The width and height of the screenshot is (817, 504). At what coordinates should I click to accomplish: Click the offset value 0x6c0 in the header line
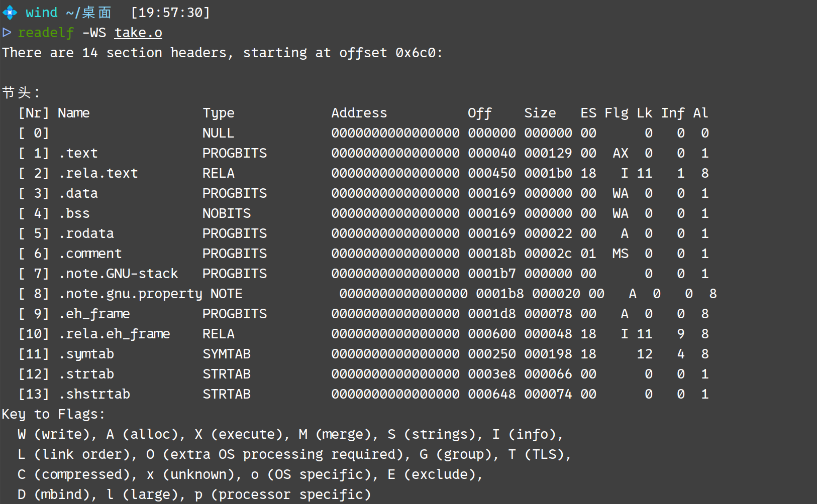point(416,53)
